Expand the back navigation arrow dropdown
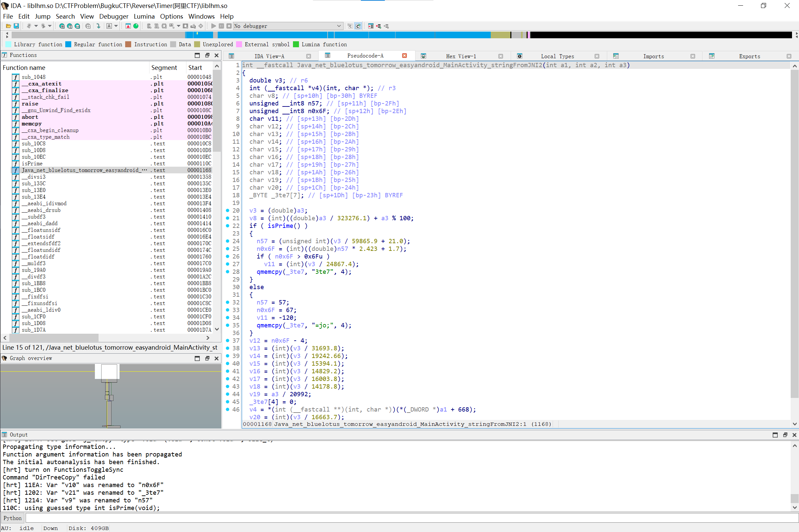Screen dimensions: 799x532 pos(36,26)
